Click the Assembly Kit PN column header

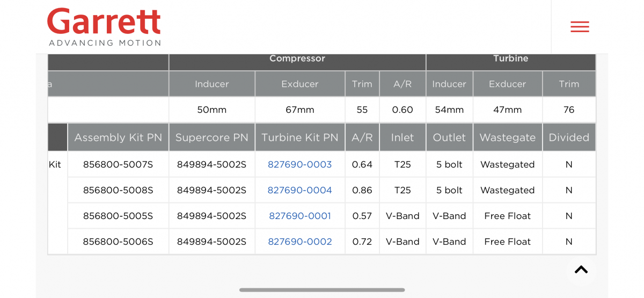tap(118, 137)
